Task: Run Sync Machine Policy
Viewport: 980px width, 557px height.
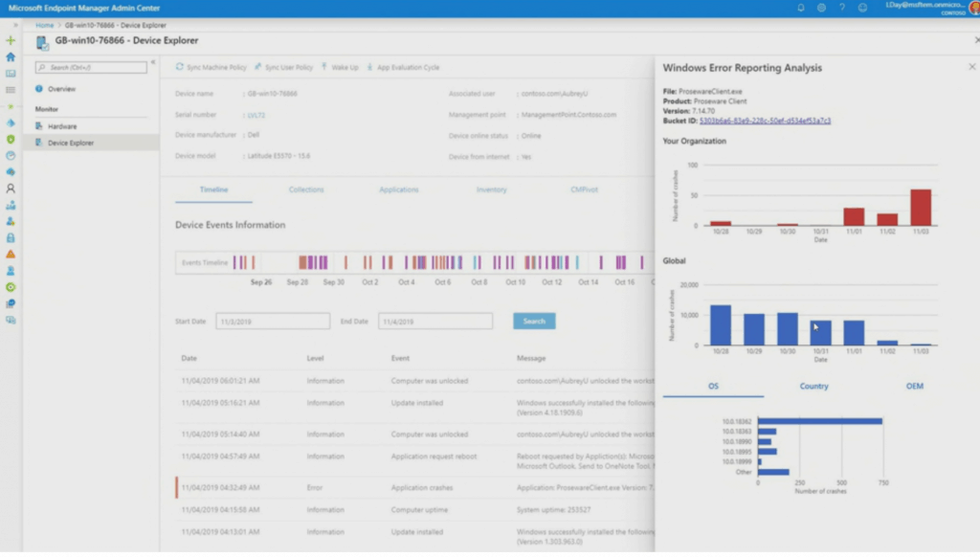Action: (212, 67)
